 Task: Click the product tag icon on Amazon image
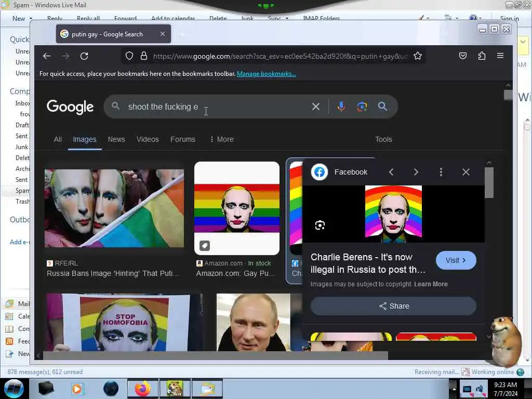(205, 245)
